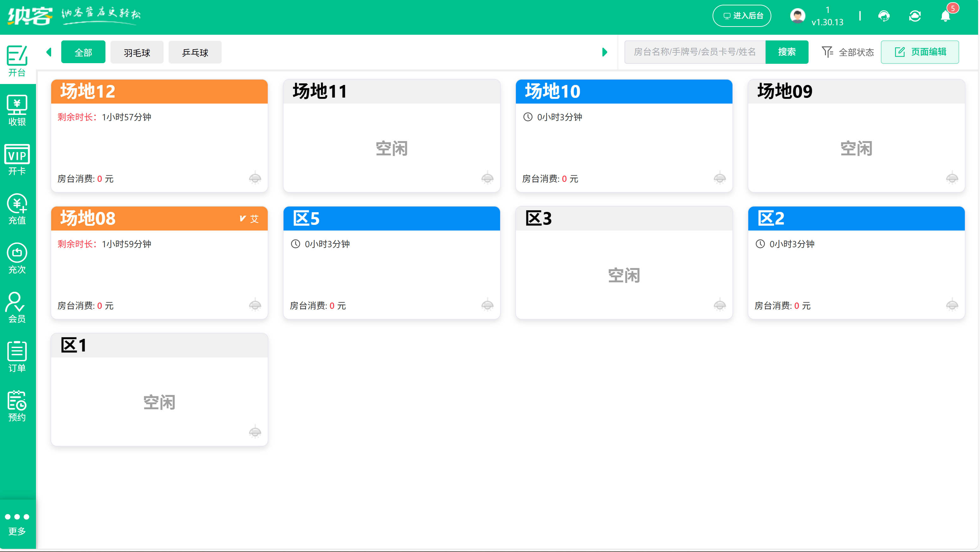
Task: Click the 搜索 search button
Action: tap(787, 52)
